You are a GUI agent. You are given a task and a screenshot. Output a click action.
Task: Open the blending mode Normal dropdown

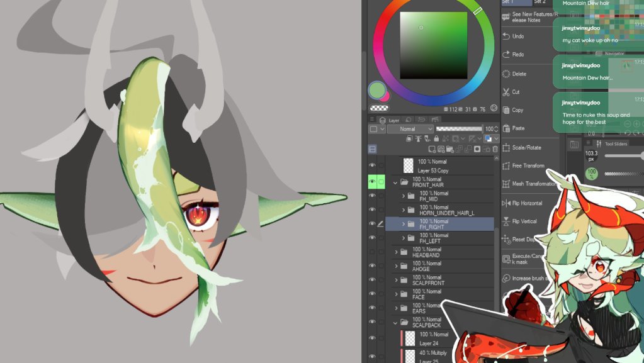point(410,129)
